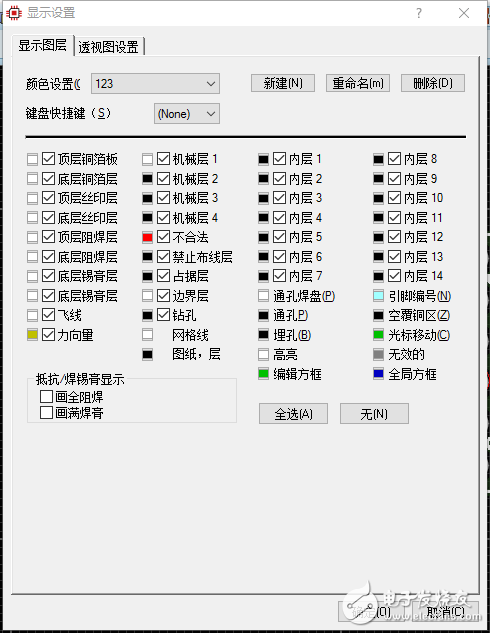Click the yellow 力向里 color swatch
The width and height of the screenshot is (490, 633).
[x=32, y=335]
